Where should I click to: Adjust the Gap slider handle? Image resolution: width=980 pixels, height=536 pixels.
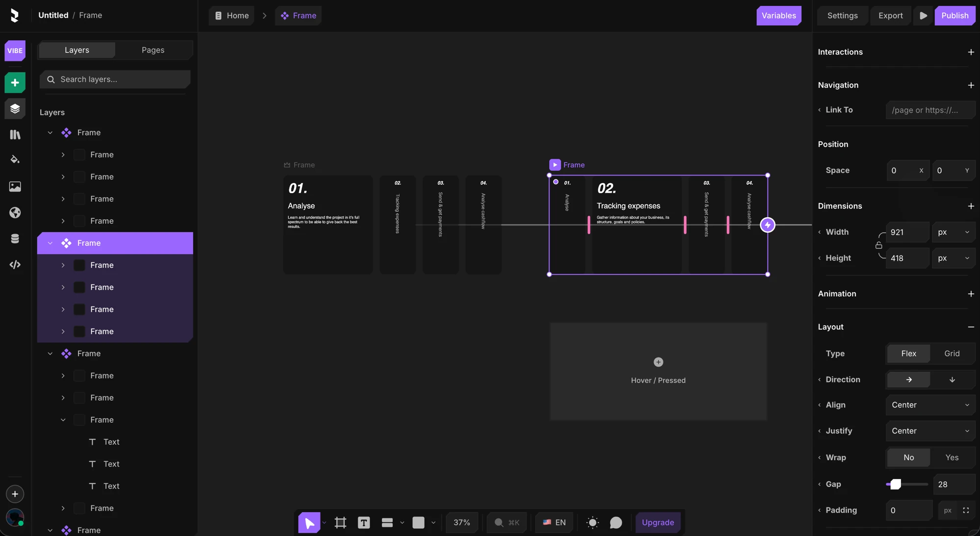896,485
